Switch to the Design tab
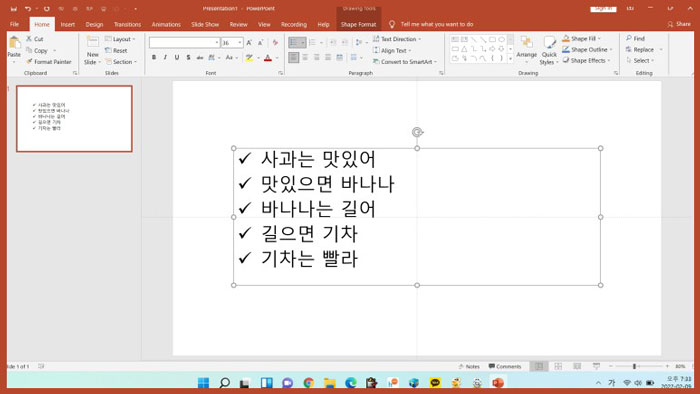The image size is (700, 394). pyautogui.click(x=94, y=24)
